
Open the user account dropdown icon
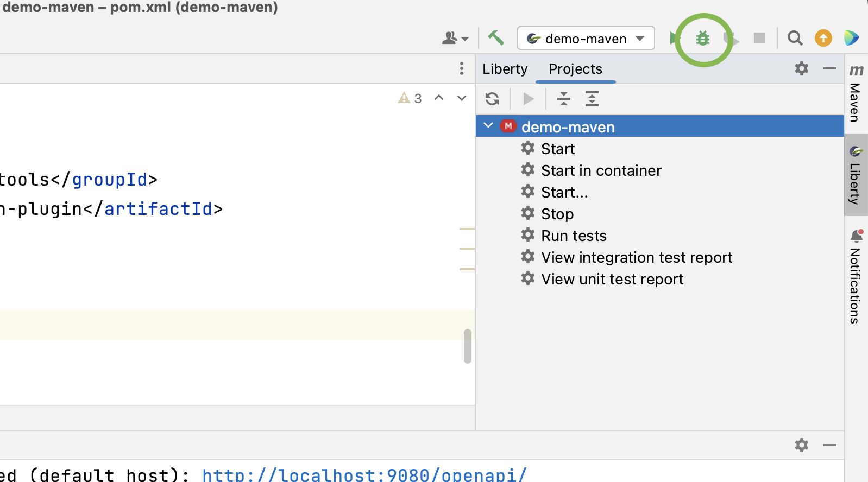[455, 38]
